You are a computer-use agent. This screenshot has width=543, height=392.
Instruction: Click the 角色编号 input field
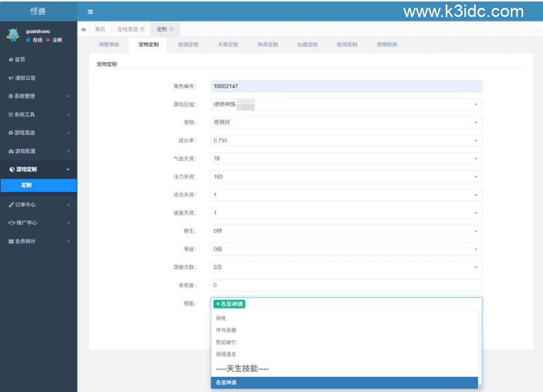click(346, 86)
